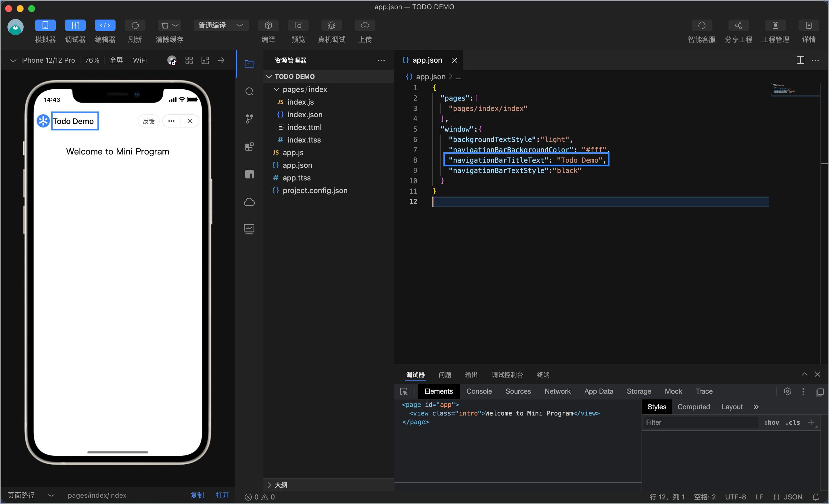Click 复制 to copy page path
The image size is (829, 504).
point(197,495)
